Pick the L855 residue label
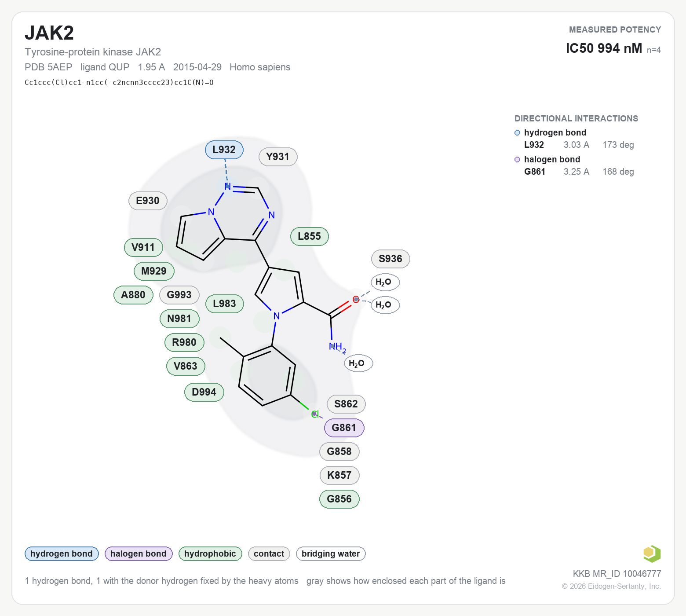The width and height of the screenshot is (686, 616). pos(310,236)
